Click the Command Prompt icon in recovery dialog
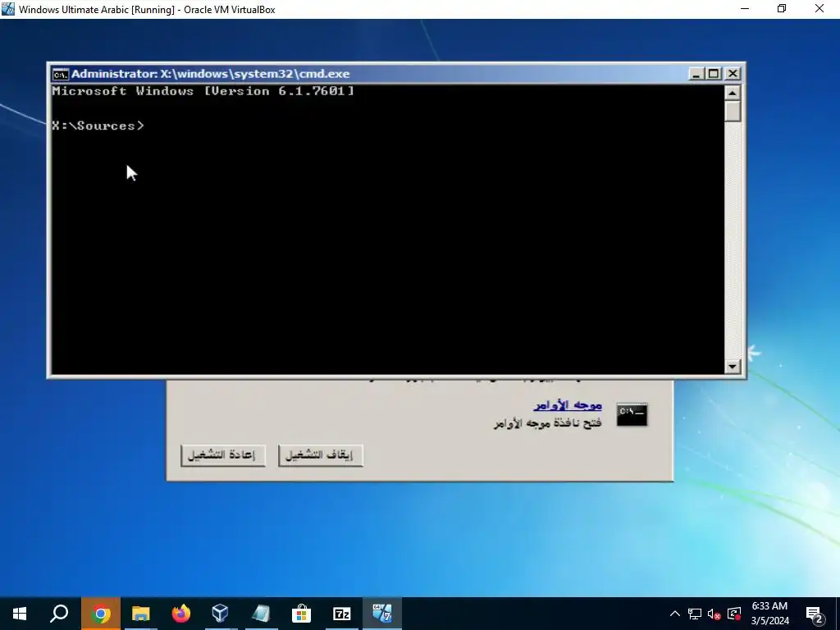 (632, 414)
